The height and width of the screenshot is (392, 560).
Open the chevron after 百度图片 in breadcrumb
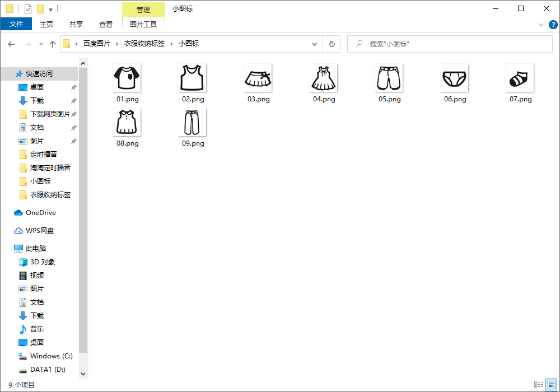coord(117,44)
